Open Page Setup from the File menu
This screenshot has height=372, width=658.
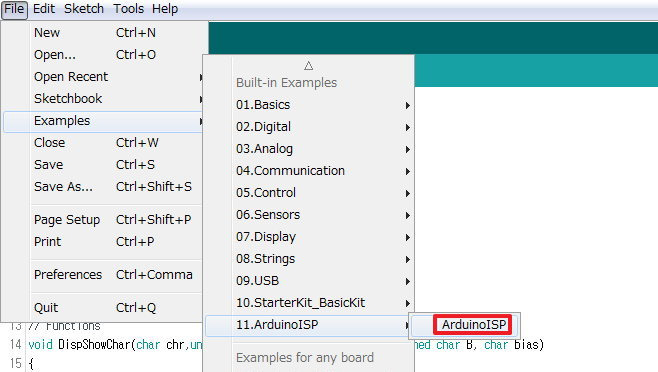coord(103,220)
